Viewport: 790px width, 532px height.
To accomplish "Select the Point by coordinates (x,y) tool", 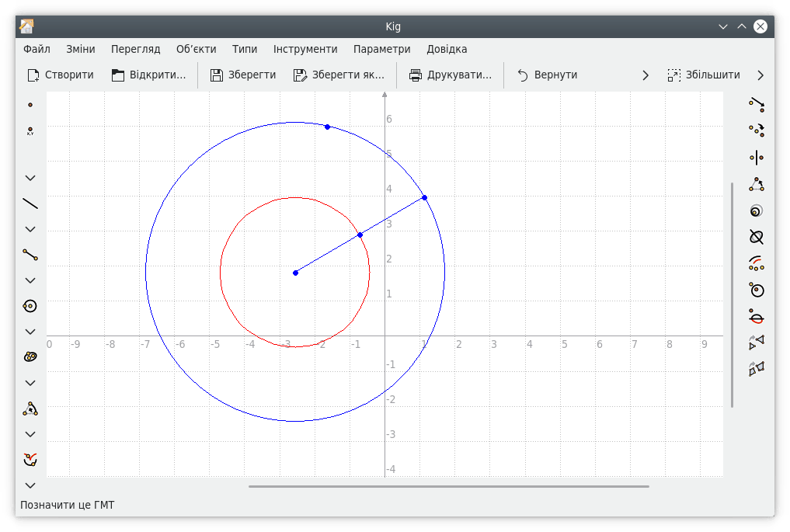I will coord(30,131).
